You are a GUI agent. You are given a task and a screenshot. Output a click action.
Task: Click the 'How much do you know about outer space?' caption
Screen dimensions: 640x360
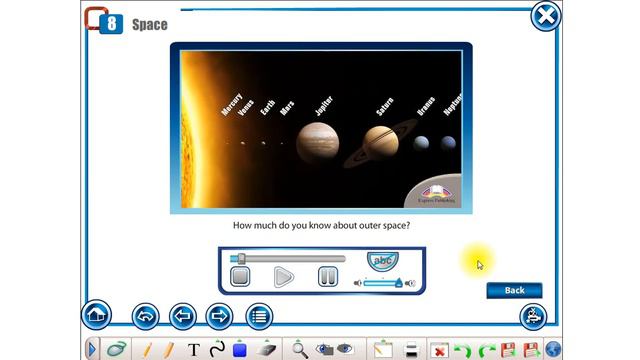(321, 225)
